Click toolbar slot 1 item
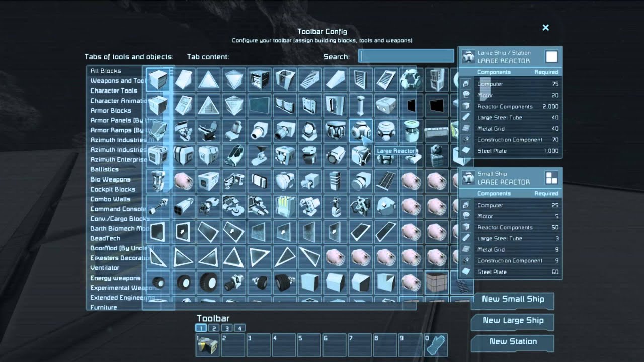 coord(208,346)
